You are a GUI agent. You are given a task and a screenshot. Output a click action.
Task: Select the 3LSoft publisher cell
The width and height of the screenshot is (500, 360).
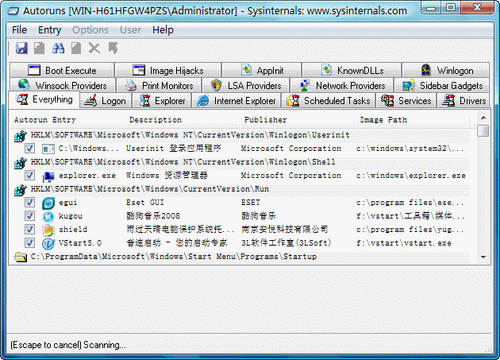pyautogui.click(x=286, y=243)
